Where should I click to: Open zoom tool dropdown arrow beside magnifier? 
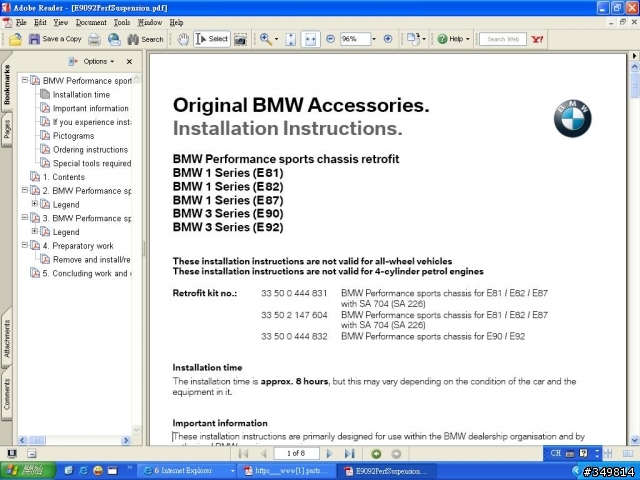click(276, 39)
